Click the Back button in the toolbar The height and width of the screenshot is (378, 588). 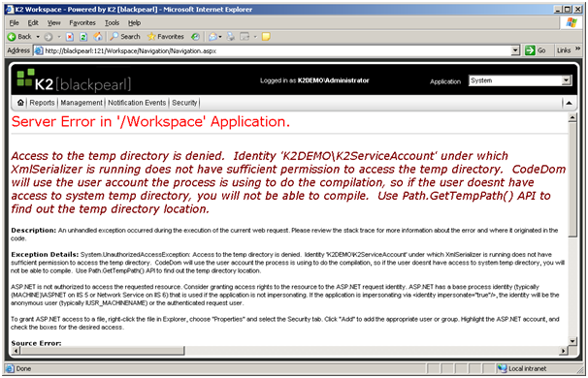(x=19, y=37)
